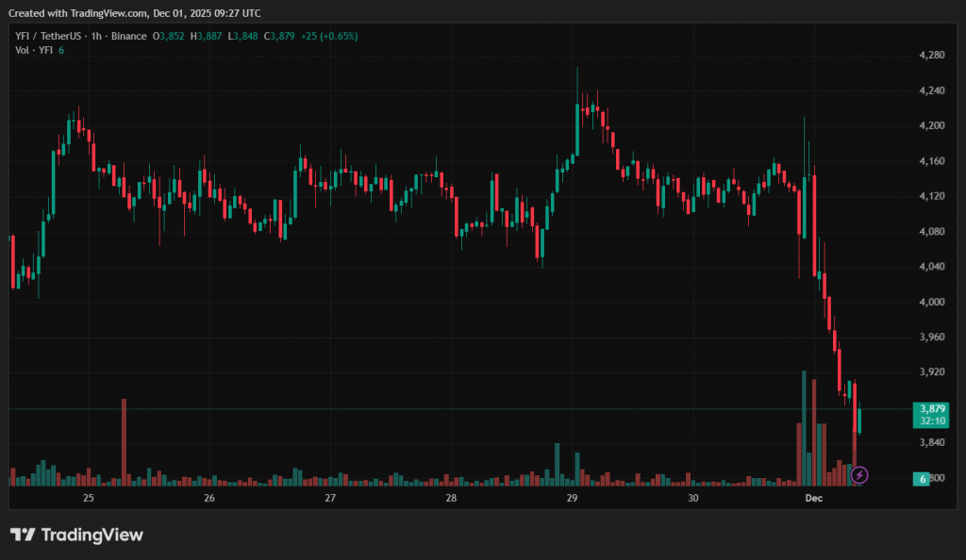Image resolution: width=966 pixels, height=560 pixels.
Task: Click the YFI / TetherUS symbol title
Action: pos(46,36)
